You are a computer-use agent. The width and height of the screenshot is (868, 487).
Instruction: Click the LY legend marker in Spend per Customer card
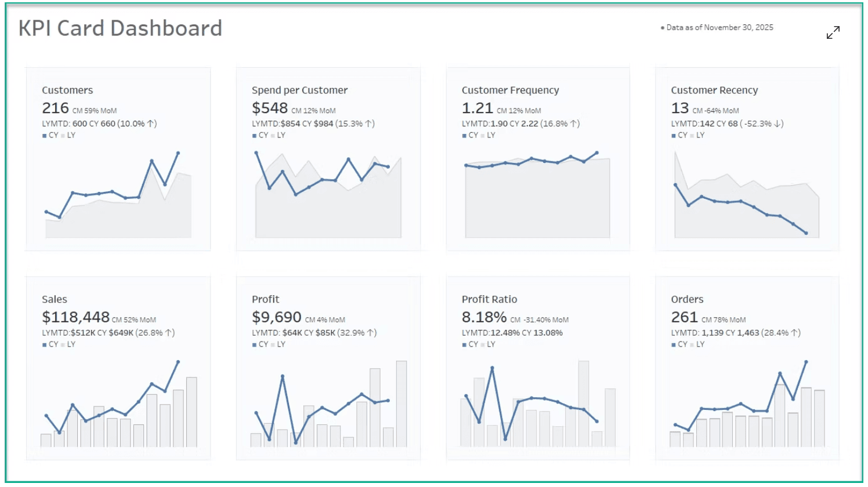(273, 136)
